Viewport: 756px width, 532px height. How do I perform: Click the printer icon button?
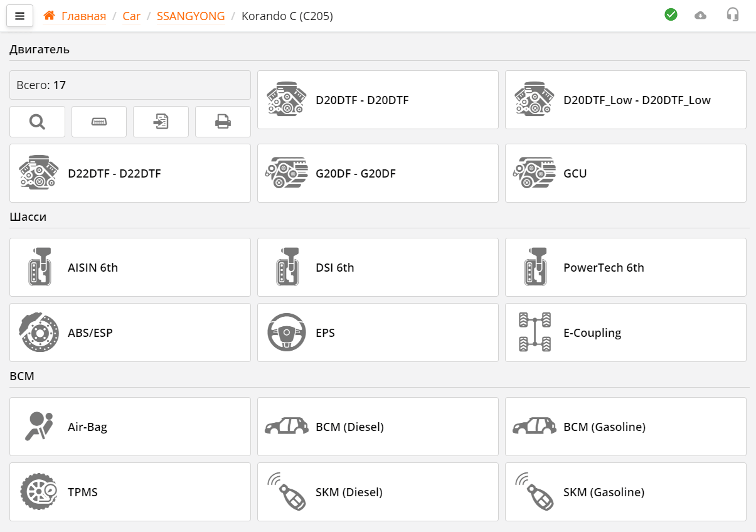point(223,122)
